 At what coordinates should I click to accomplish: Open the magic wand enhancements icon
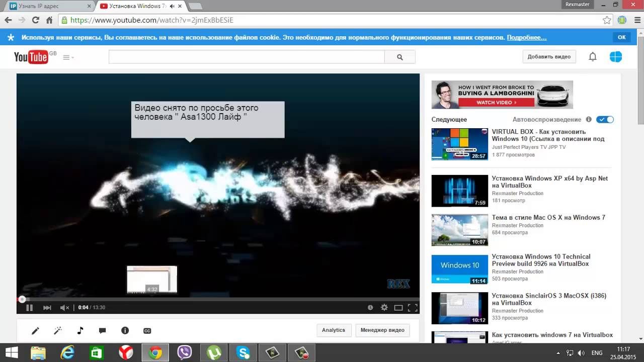(58, 331)
